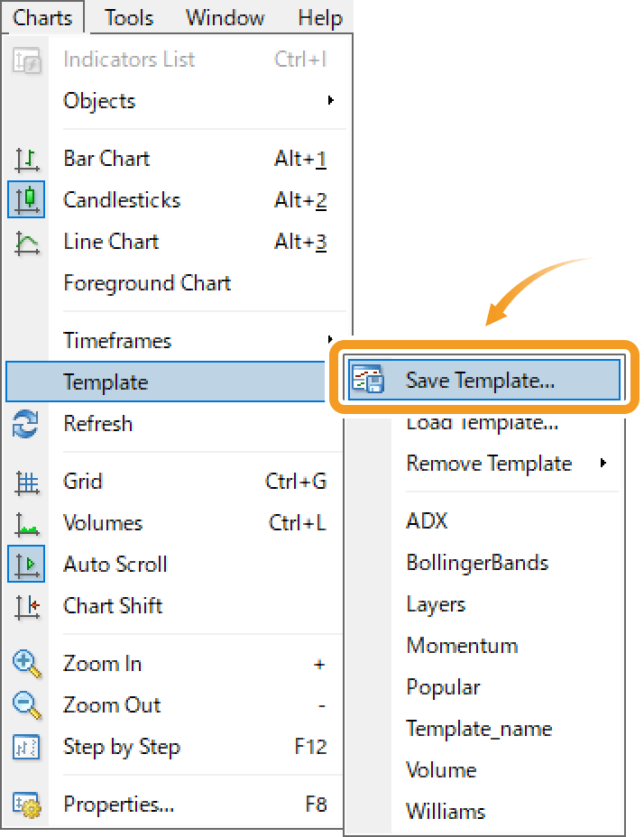
Task: Apply the Layers template
Action: [484, 604]
